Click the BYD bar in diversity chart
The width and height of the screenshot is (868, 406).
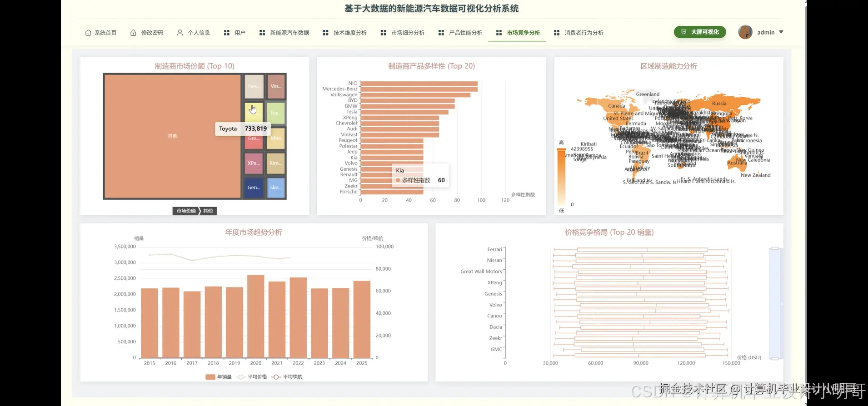point(408,100)
